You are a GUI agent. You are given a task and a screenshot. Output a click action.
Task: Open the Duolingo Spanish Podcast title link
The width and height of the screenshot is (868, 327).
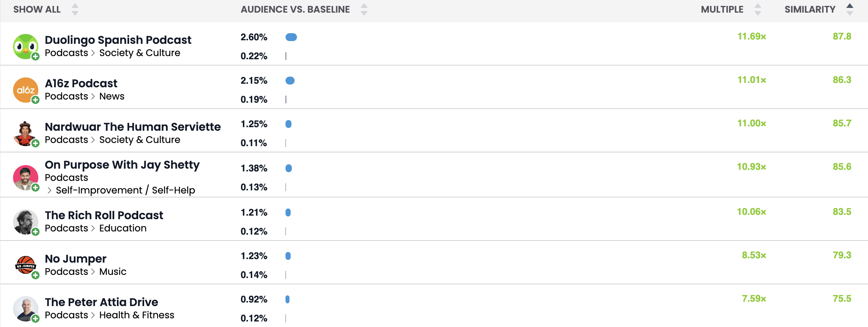118,40
